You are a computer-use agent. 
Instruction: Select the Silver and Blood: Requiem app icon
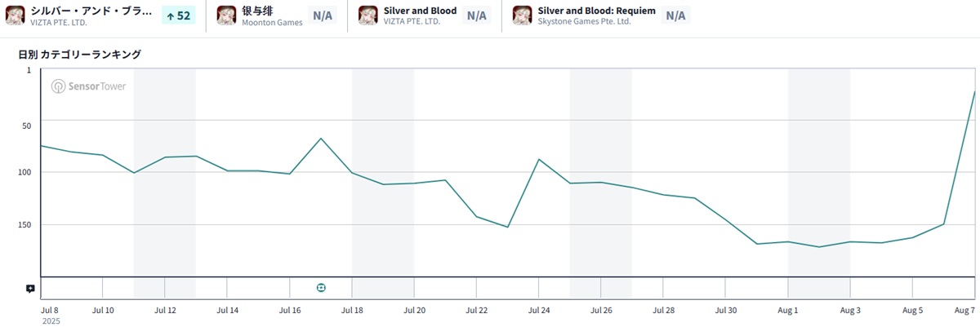[523, 15]
